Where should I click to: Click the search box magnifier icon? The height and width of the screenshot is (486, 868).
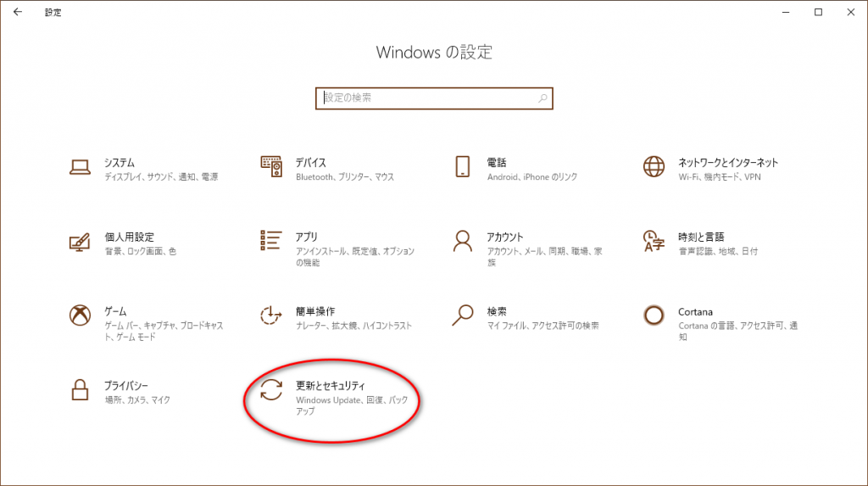click(542, 98)
